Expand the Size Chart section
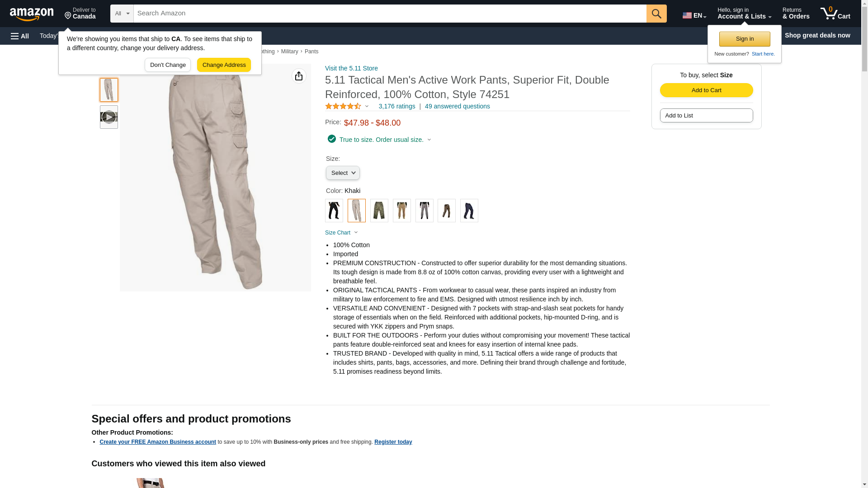Image resolution: width=868 pixels, height=488 pixels. (x=341, y=233)
